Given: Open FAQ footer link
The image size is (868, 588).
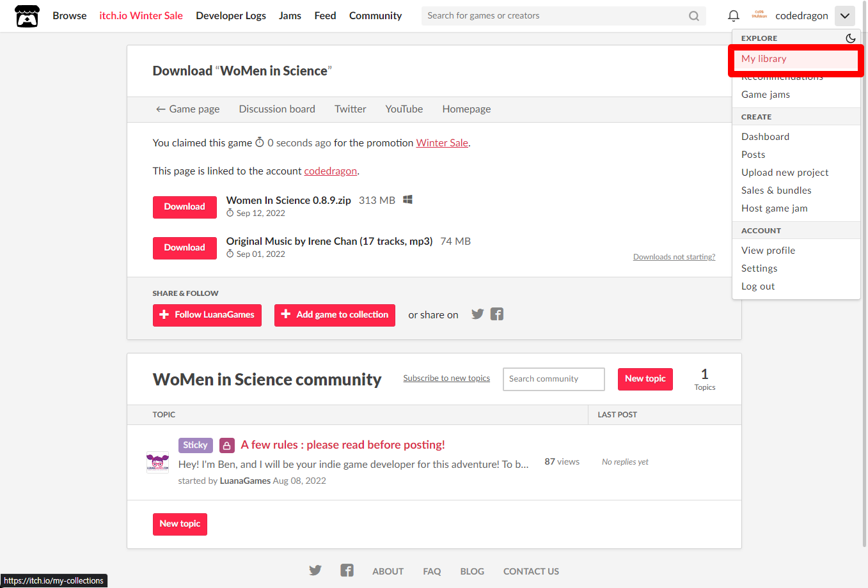Looking at the screenshot, I should click(x=432, y=571).
